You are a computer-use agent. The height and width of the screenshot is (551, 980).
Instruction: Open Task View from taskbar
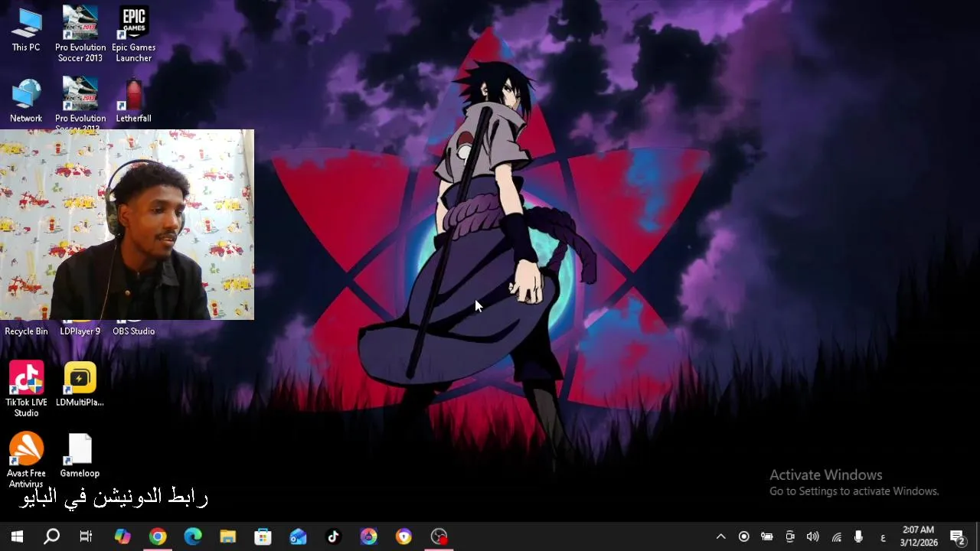[86, 536]
